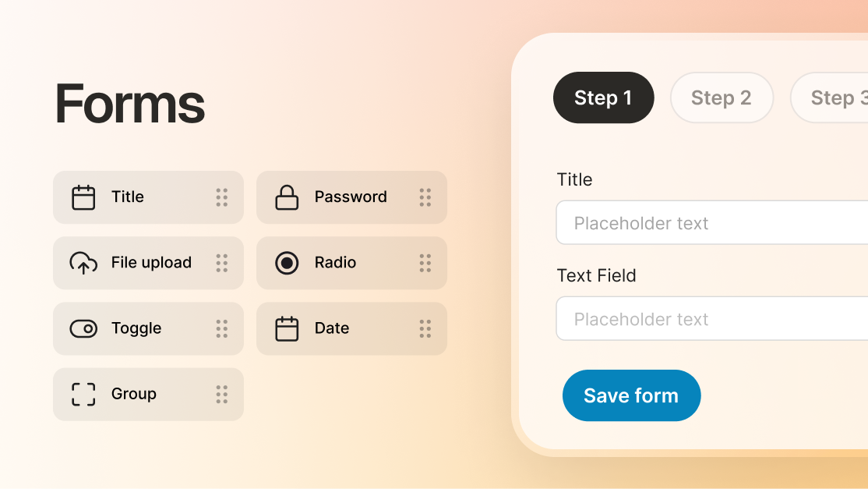
Task: Select the Radio form component
Action: point(351,263)
